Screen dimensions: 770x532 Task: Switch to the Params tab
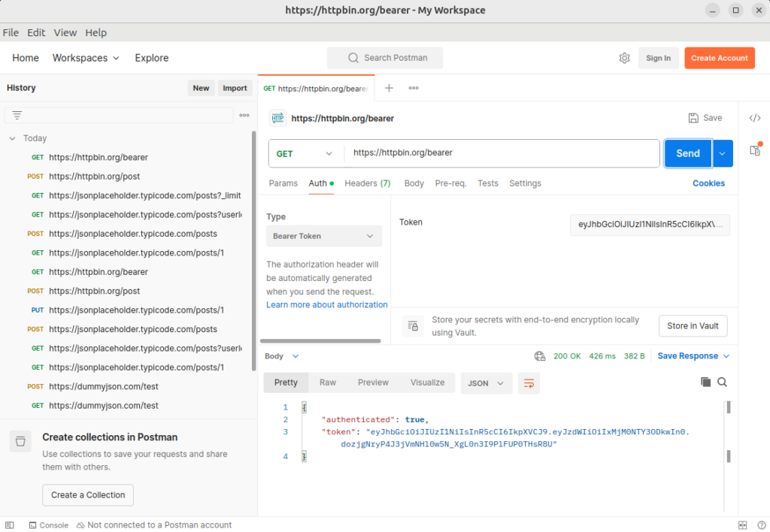click(283, 183)
